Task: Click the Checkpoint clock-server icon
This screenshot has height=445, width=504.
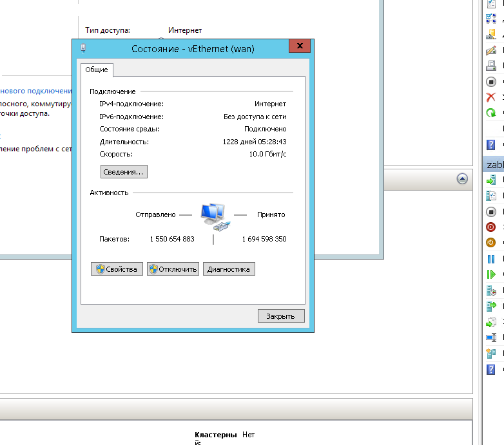Action: pyautogui.click(x=491, y=290)
